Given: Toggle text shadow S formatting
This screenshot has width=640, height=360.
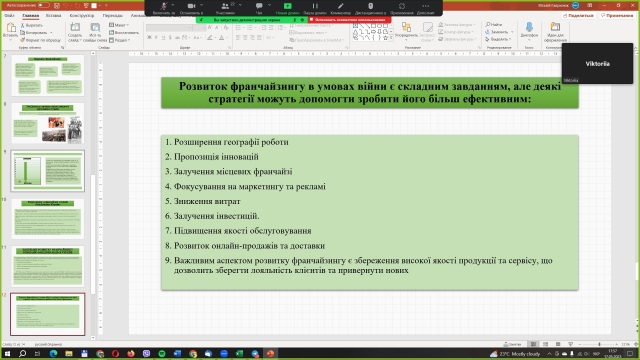Looking at the screenshot, I should 170,38.
